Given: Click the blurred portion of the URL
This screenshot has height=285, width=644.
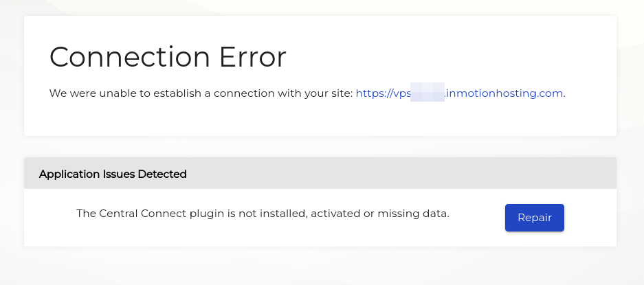Looking at the screenshot, I should point(428,93).
